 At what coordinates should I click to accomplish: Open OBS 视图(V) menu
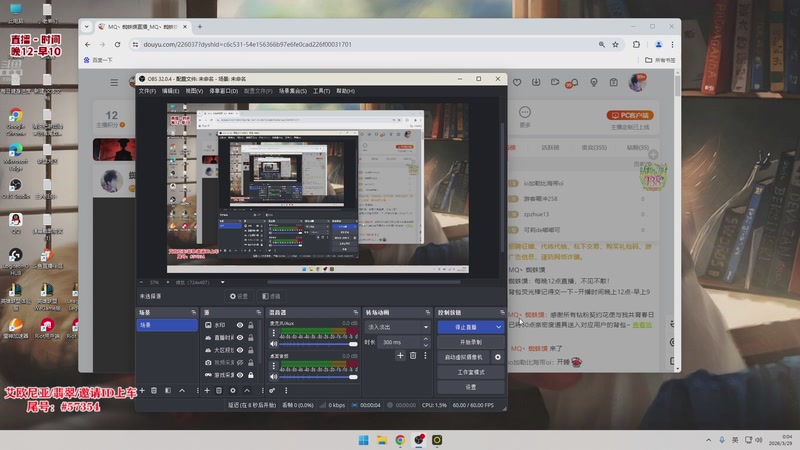[194, 91]
